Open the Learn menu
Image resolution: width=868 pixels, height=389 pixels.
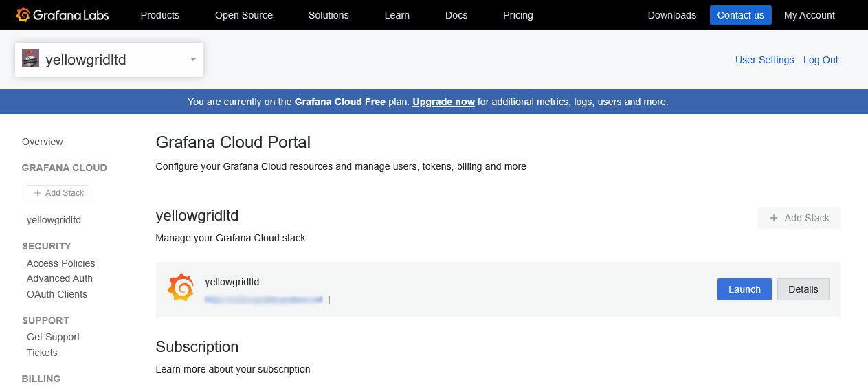click(397, 15)
